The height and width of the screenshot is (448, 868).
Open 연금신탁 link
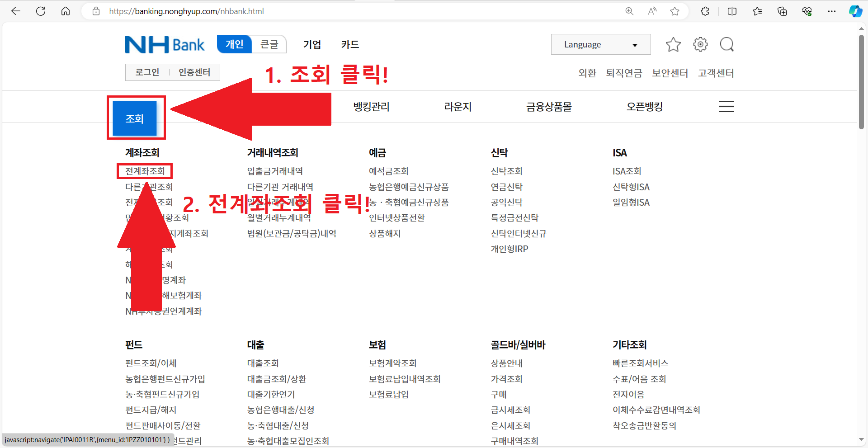506,187
